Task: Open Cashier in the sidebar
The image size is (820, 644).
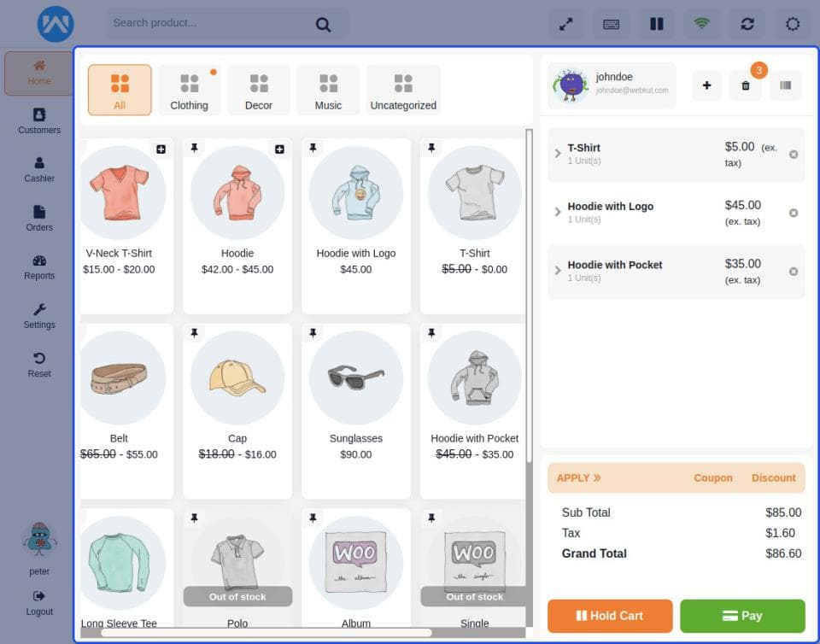Action: coord(39,170)
